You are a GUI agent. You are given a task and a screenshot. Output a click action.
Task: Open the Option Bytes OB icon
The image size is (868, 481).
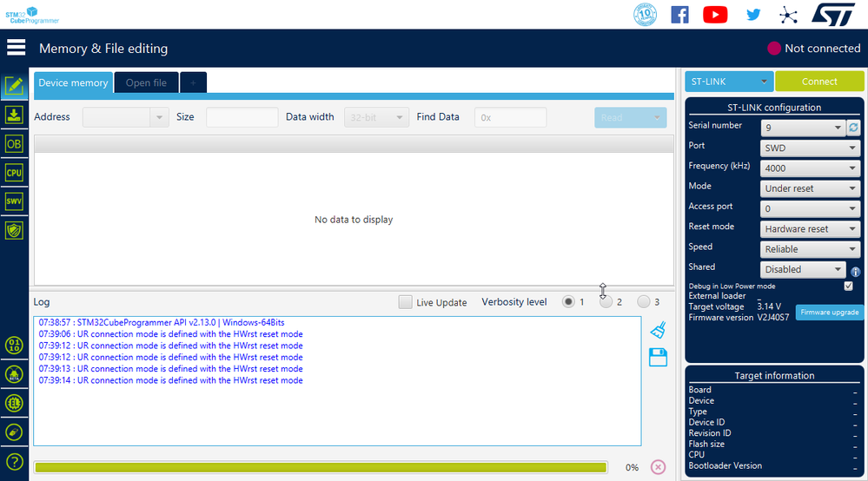pyautogui.click(x=14, y=144)
